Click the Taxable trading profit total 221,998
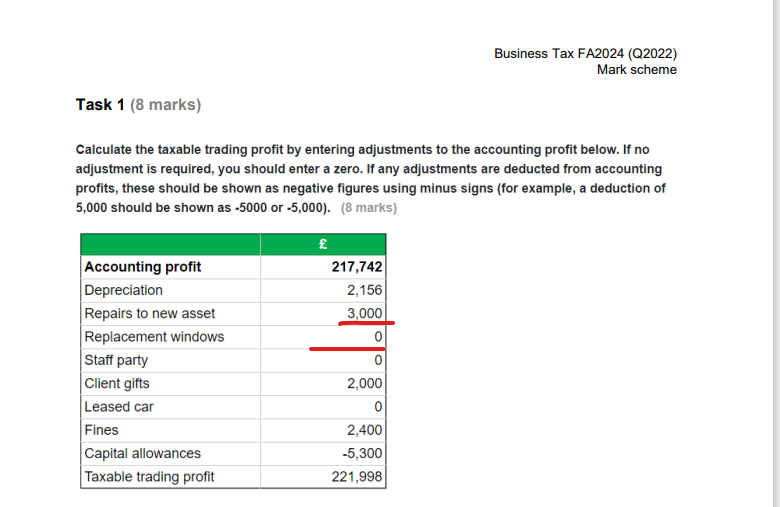Screen dimensions: 780x507 coord(357,477)
